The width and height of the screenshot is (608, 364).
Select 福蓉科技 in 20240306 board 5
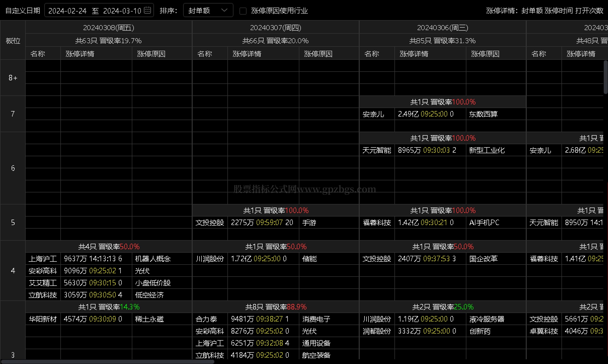coord(377,223)
